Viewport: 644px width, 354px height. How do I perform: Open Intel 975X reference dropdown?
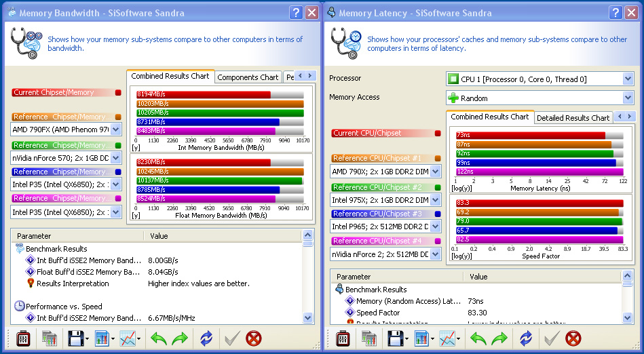pyautogui.click(x=436, y=200)
